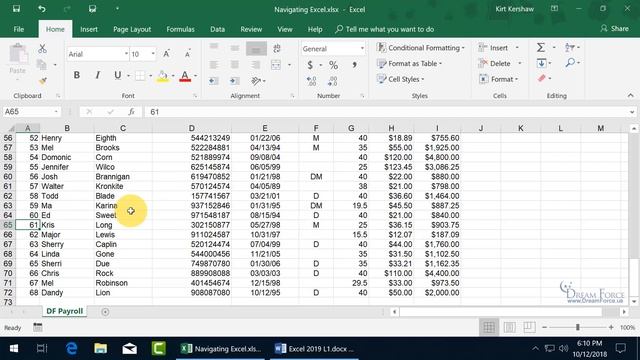This screenshot has height=360, width=640.
Task: Open the fill color dropdown arrow
Action: pos(173,76)
